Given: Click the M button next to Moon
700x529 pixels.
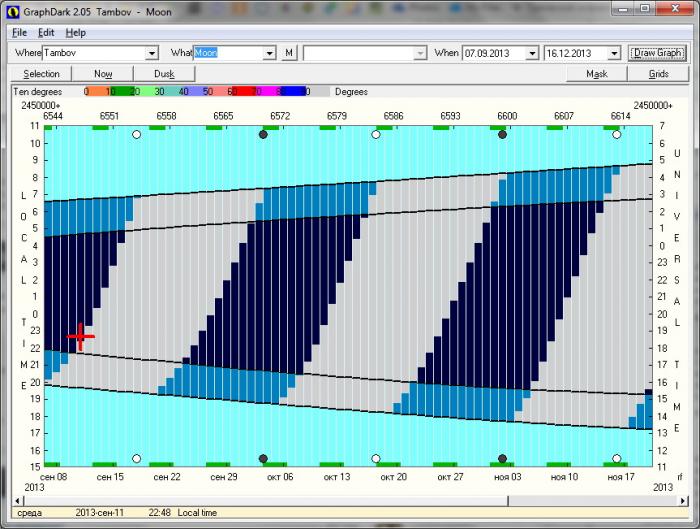Looking at the screenshot, I should point(289,53).
